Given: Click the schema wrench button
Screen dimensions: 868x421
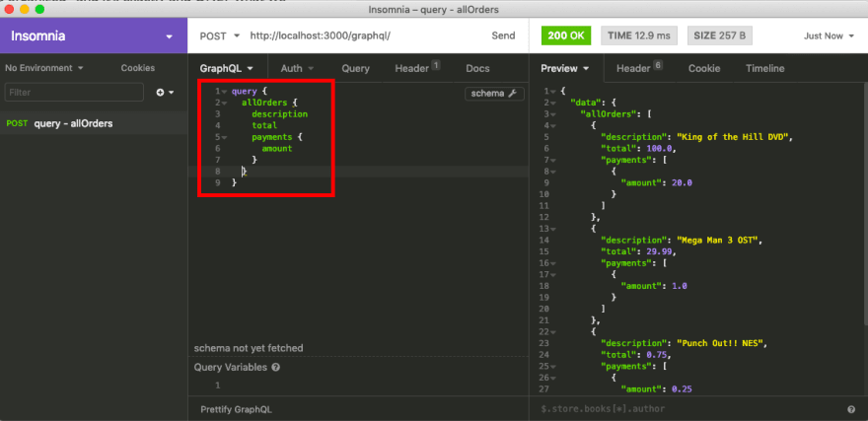Looking at the screenshot, I should point(493,94).
